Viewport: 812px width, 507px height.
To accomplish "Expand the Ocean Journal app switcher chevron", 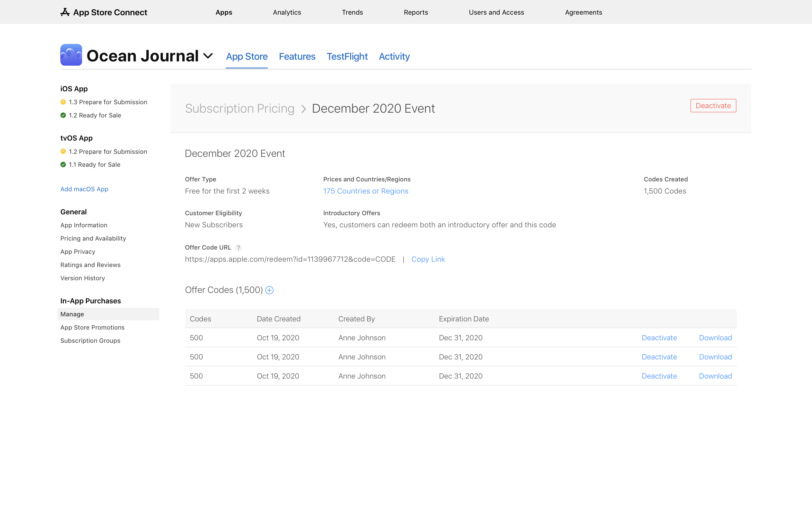I will [x=208, y=56].
